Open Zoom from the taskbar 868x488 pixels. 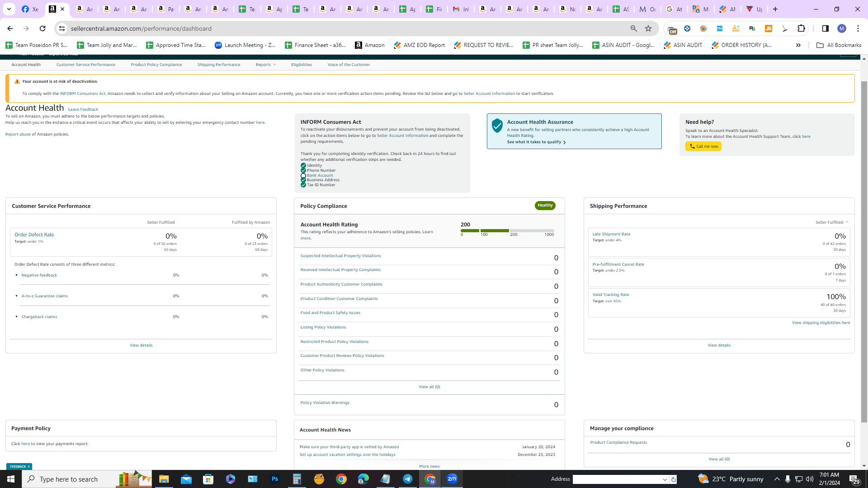pyautogui.click(x=452, y=479)
